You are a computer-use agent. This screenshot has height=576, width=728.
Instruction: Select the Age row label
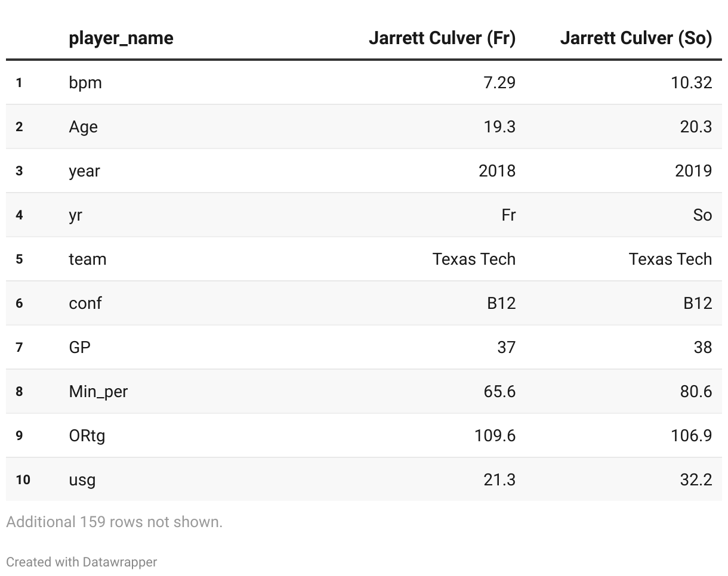click(x=83, y=126)
